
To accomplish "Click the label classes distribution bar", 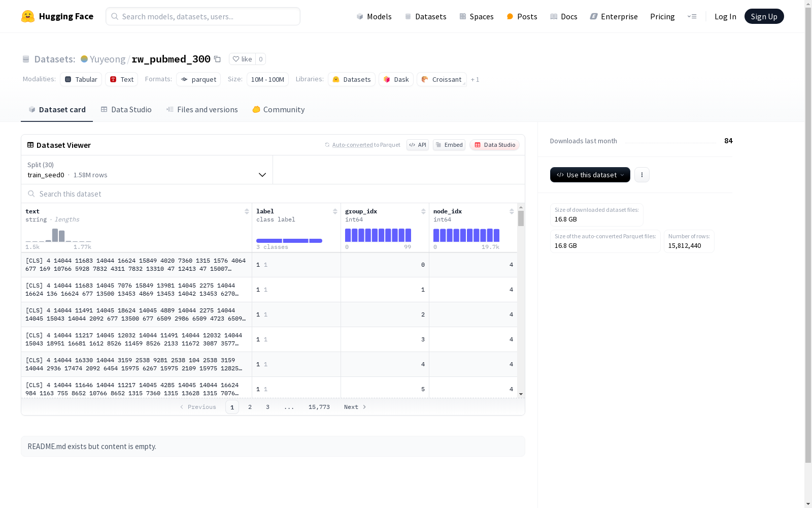I will pyautogui.click(x=289, y=241).
